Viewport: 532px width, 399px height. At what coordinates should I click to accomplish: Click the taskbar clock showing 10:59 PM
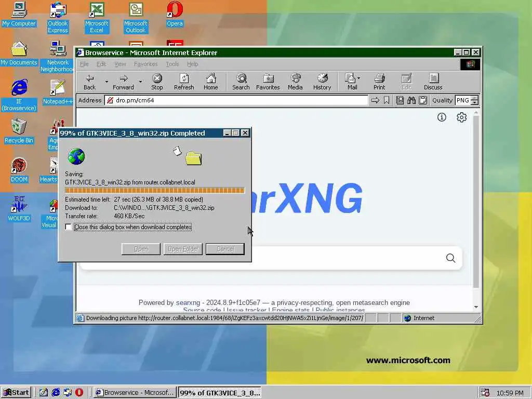point(510,393)
